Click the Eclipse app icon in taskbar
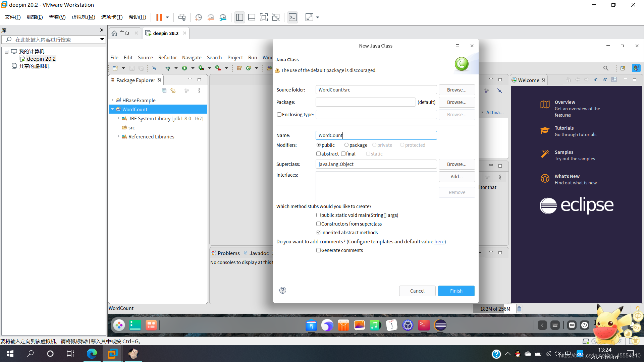 [x=440, y=325]
